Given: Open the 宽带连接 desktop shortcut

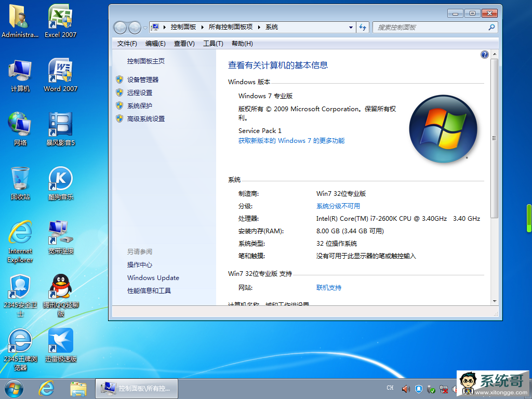Looking at the screenshot, I should coord(60,237).
